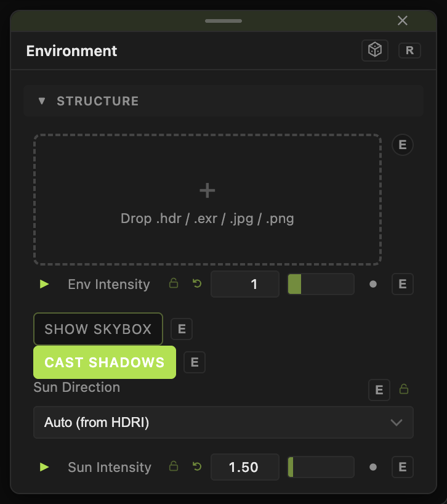447x504 pixels.
Task: Click the randomize dice icon in header
Action: click(375, 51)
